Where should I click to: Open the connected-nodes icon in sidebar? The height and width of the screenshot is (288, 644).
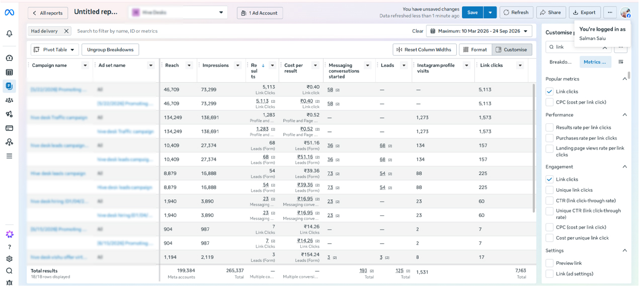(x=9, y=142)
